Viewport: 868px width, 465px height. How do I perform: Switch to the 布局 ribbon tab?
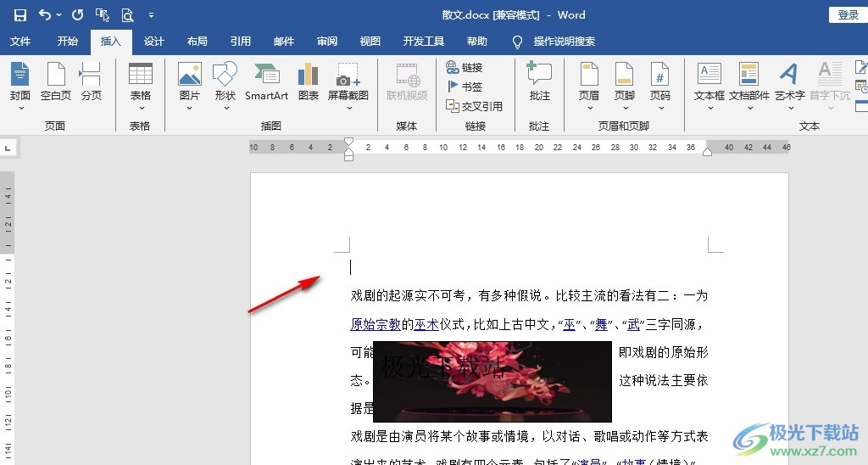click(x=197, y=41)
